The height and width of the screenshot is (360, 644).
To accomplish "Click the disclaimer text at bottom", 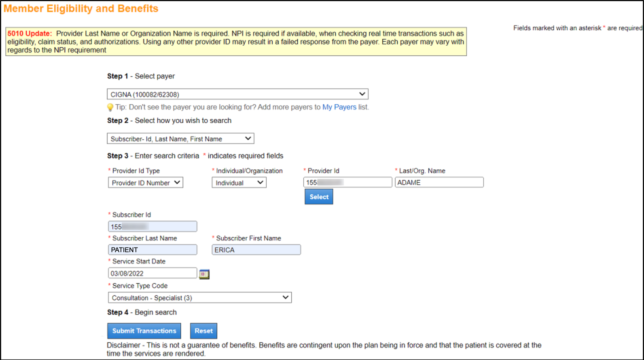I will (x=324, y=349).
